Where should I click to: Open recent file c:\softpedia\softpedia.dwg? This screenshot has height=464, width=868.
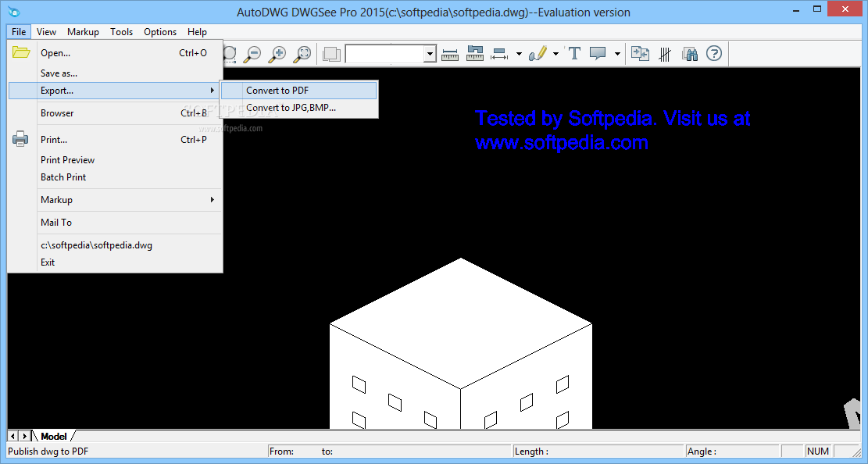pos(115,244)
